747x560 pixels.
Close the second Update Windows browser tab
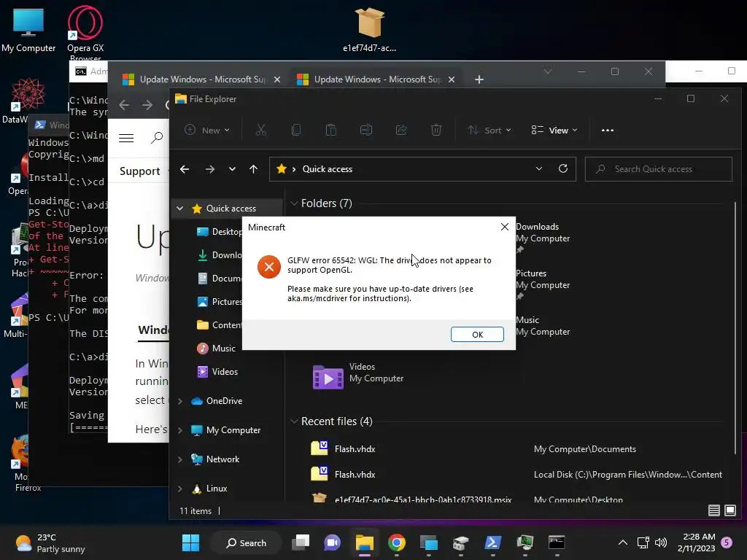[451, 79]
